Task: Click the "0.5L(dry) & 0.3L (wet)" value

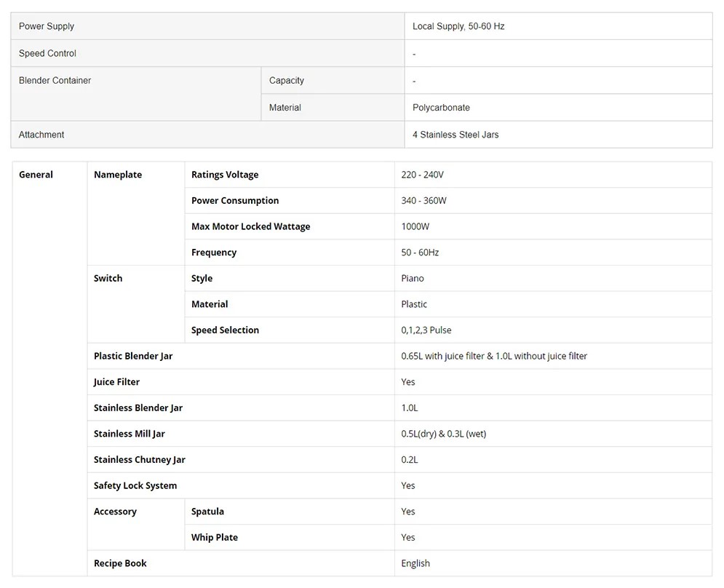Action: pyautogui.click(x=443, y=434)
